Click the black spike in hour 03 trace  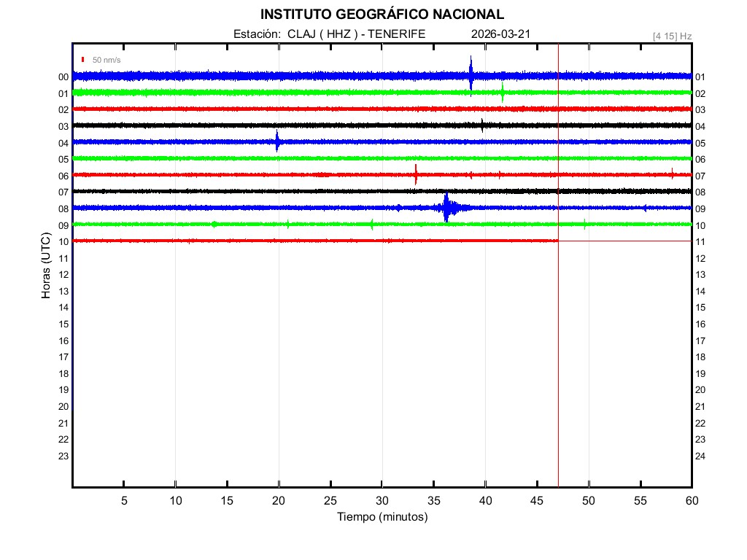point(481,125)
